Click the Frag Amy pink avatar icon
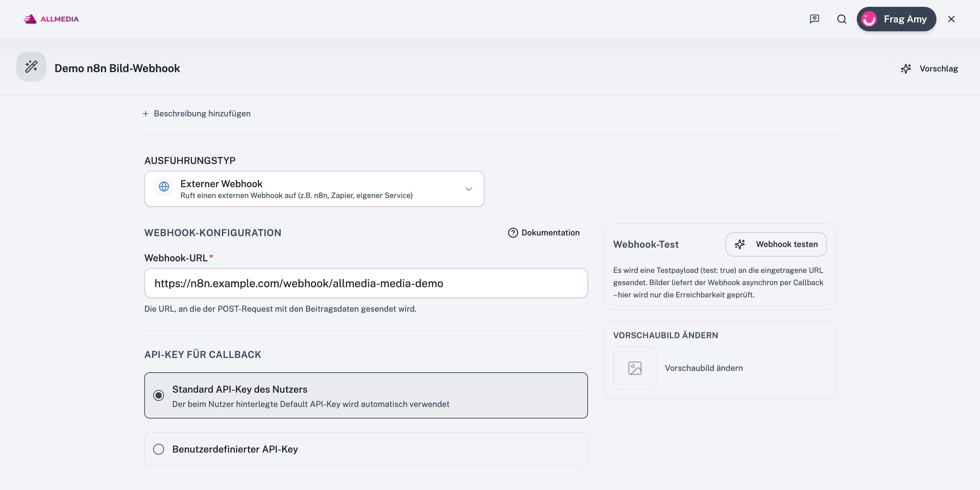980x490 pixels. point(869,19)
